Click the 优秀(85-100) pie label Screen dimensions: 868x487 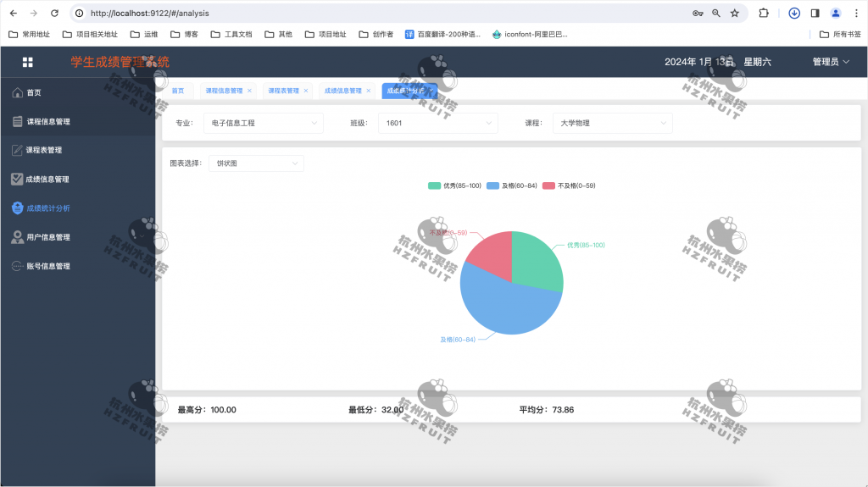click(x=586, y=245)
